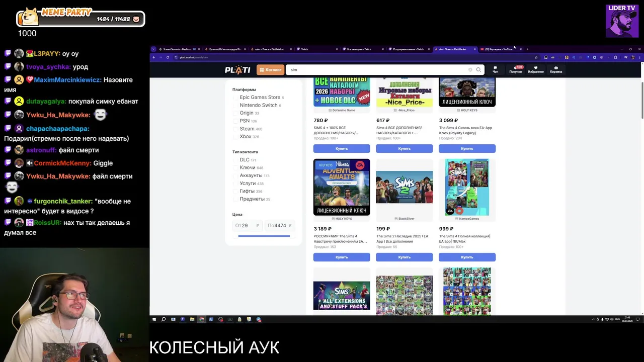Open the Windows Start button
The image size is (644, 362).
point(154,319)
